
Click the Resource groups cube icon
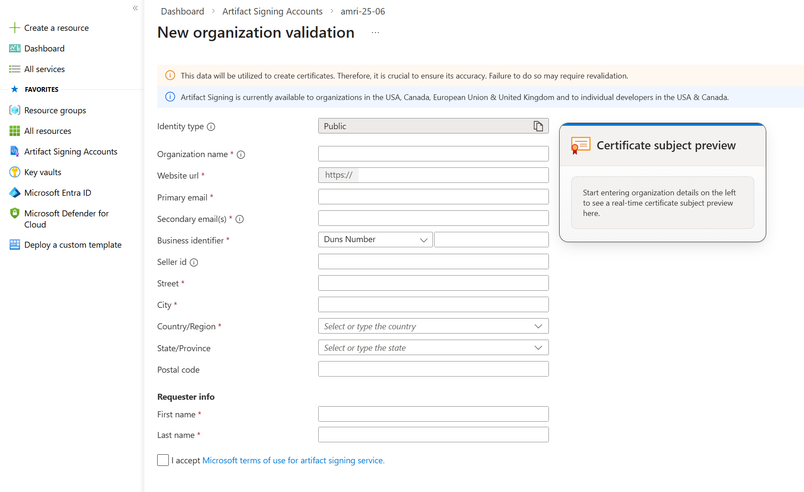(x=14, y=110)
